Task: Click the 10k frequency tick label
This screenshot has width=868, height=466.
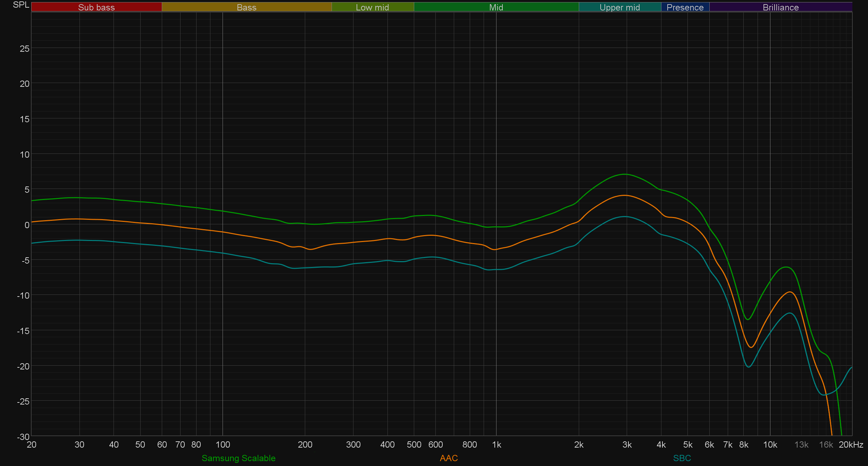Action: pos(770,444)
